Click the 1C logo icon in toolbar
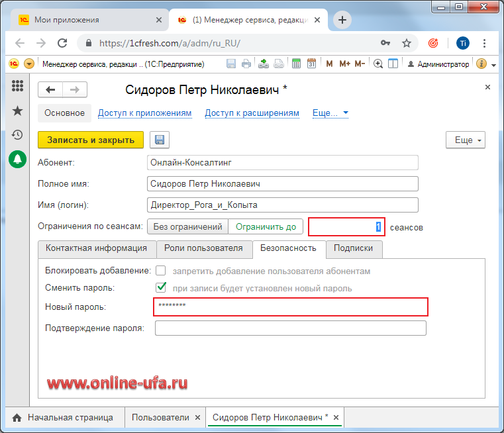The image size is (504, 433). point(13,64)
